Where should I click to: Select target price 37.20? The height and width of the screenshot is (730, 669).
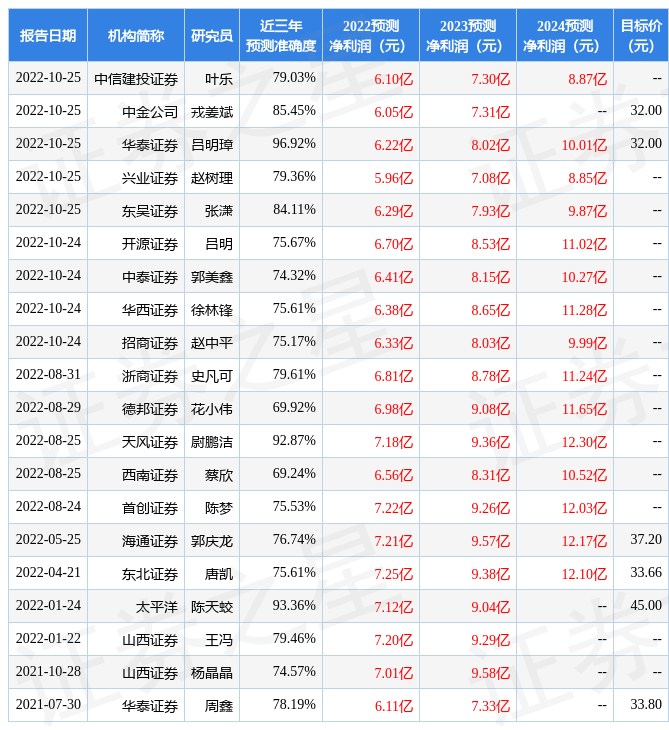click(x=646, y=540)
